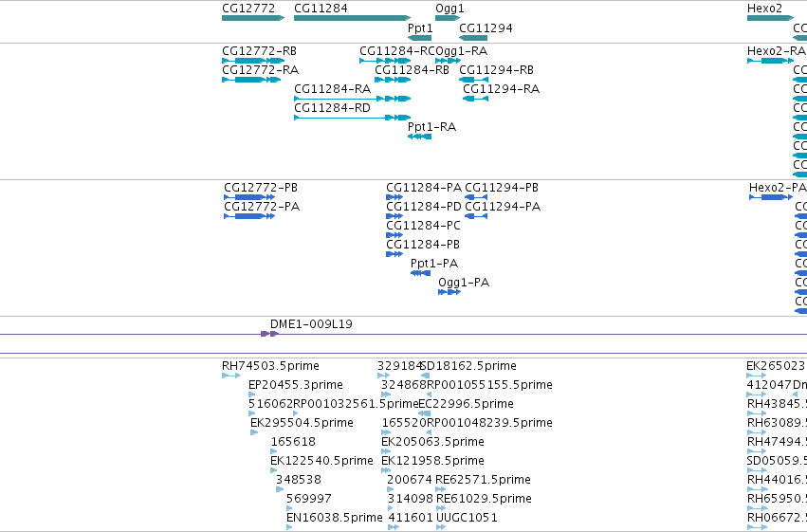Select EST SD18162.5prime
Viewport: 807px width, 532px height.
pyautogui.click(x=425, y=376)
